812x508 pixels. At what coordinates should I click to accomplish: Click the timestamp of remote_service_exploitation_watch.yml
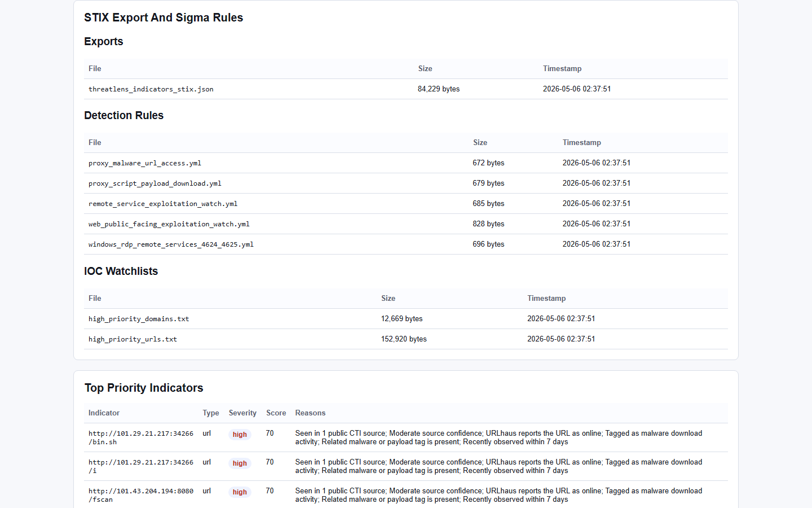click(x=597, y=204)
